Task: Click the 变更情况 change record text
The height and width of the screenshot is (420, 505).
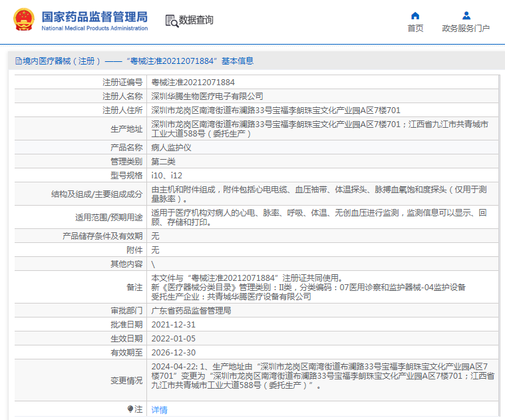Action: point(323,376)
